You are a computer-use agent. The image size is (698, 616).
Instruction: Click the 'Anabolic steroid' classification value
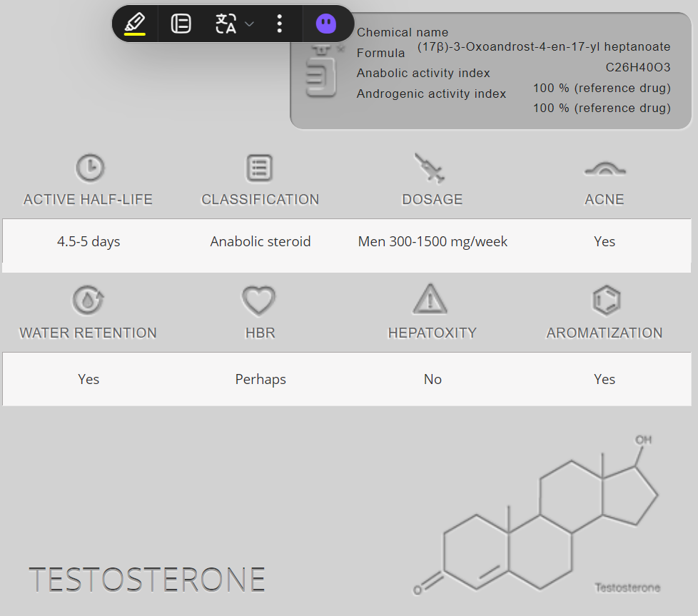click(x=261, y=242)
